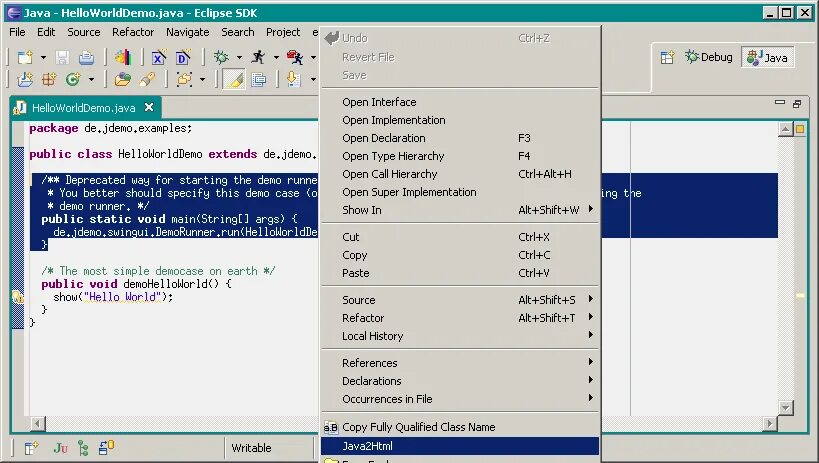Click the External Tools run icon

[295, 57]
